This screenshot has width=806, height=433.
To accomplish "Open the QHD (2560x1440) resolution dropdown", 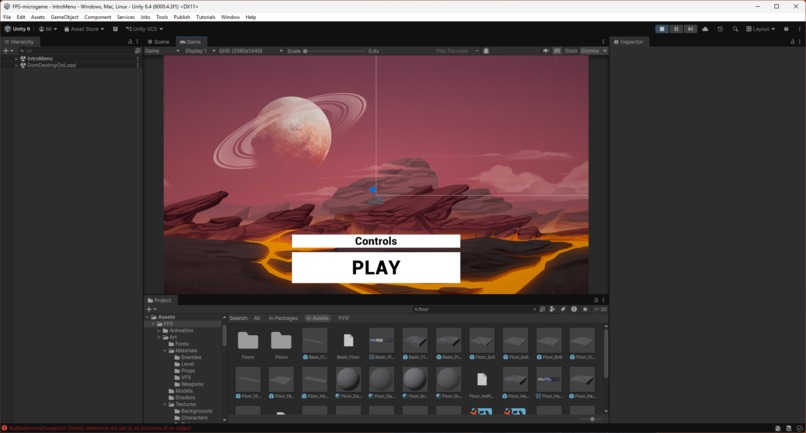I will tap(250, 51).
